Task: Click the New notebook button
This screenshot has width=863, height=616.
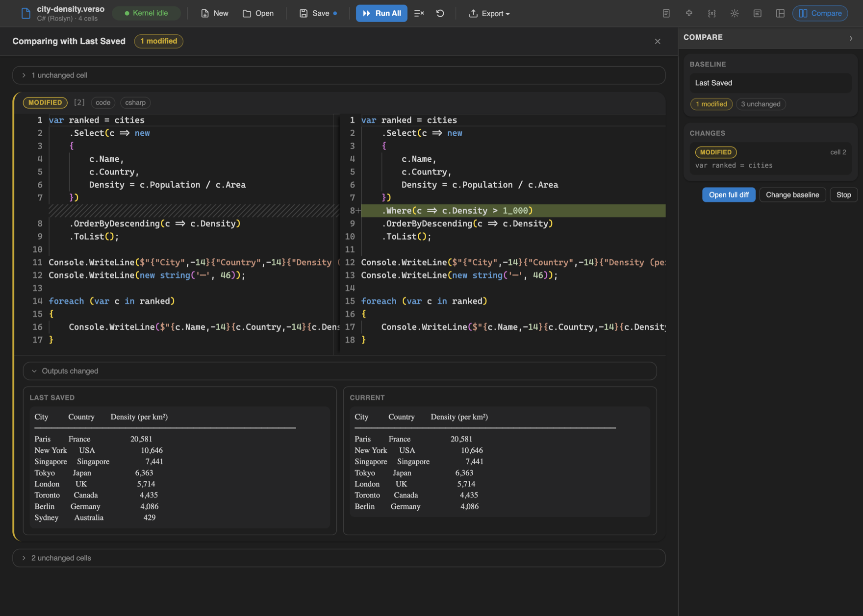Action: 215,13
